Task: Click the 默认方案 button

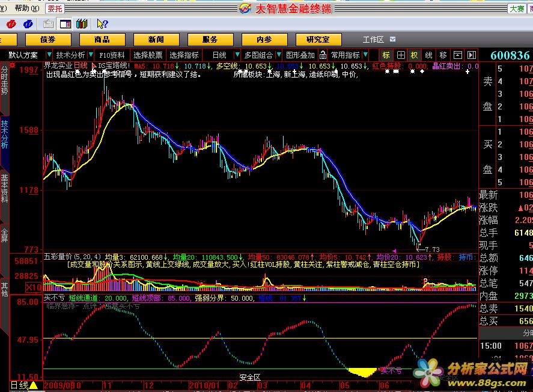Action: (x=23, y=55)
